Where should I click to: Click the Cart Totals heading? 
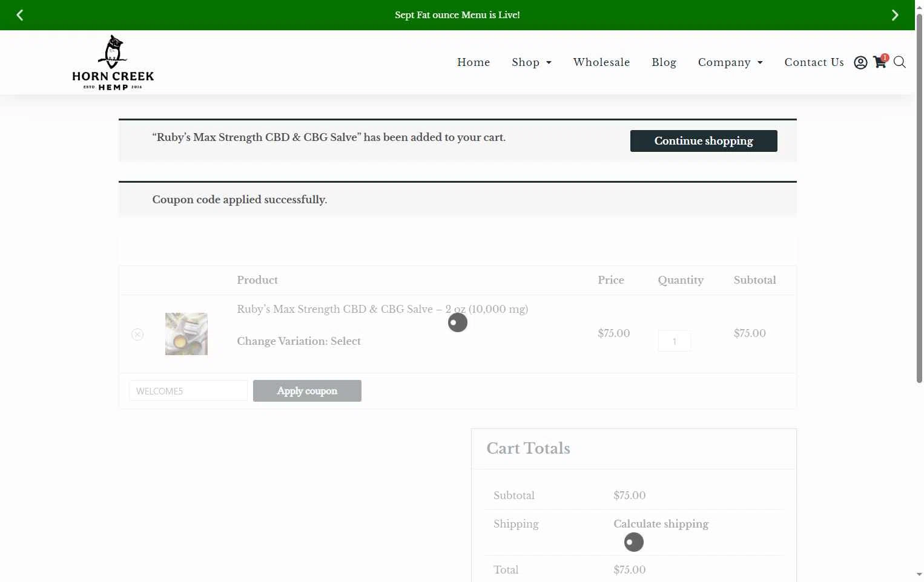(528, 448)
